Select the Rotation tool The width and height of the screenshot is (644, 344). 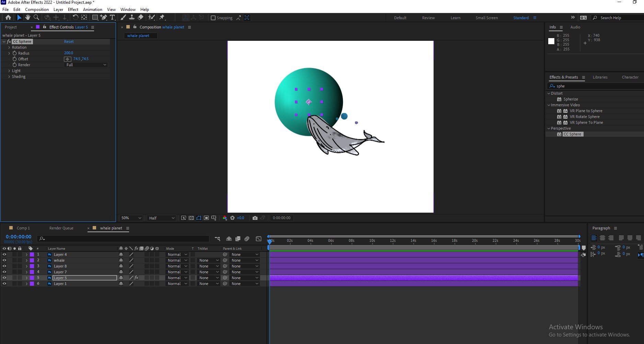pyautogui.click(x=75, y=17)
